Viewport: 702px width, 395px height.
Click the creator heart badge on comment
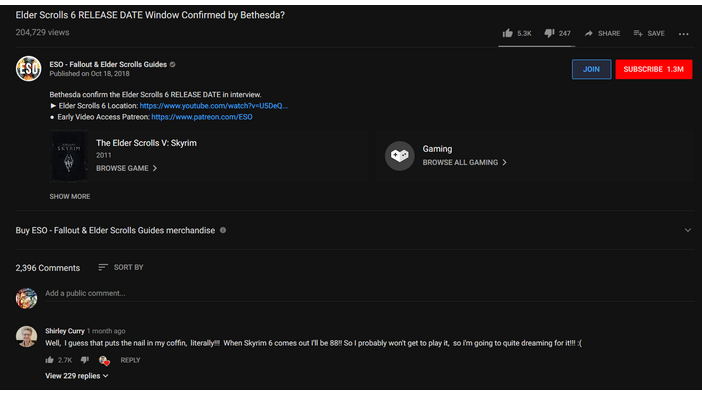(104, 361)
